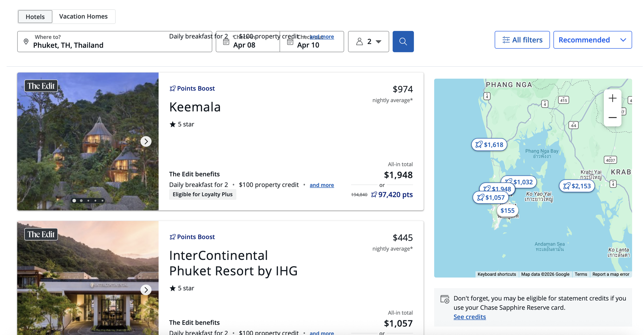Open the check-in date Apr 08
This screenshot has height=335, width=644.
248,41
